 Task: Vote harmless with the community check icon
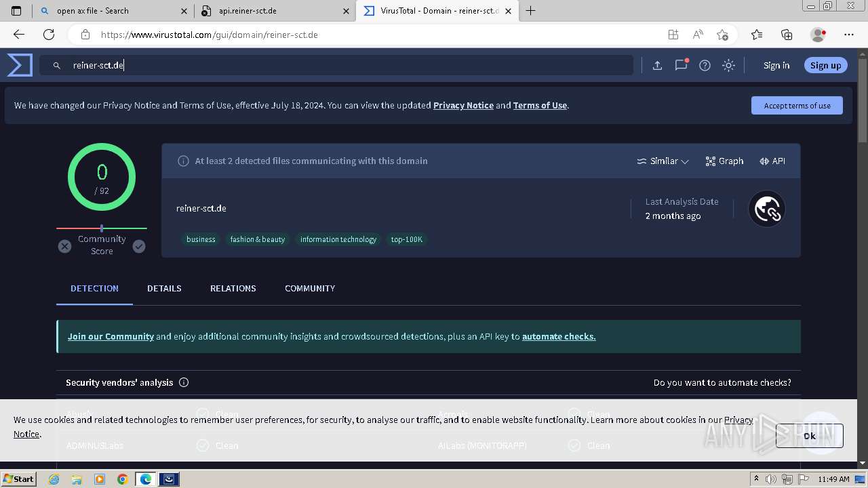tap(139, 246)
